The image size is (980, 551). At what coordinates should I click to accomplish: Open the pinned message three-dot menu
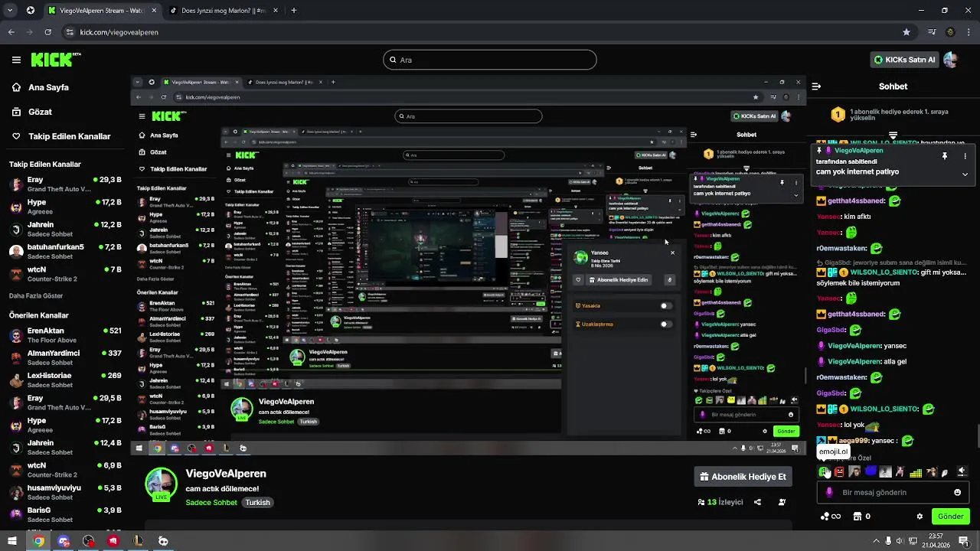point(965,156)
